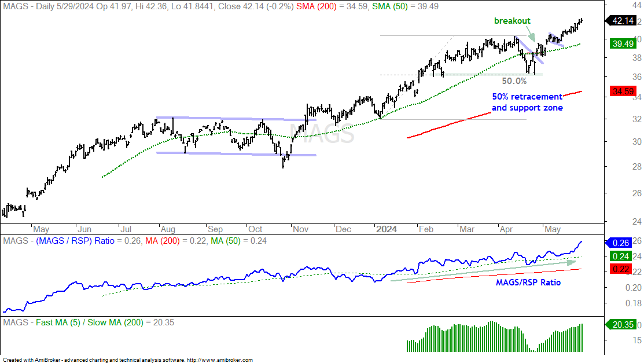Image resolution: width=644 pixels, height=363 pixels.
Task: Click the 'SMA (200)' legend in the title
Action: click(317, 6)
